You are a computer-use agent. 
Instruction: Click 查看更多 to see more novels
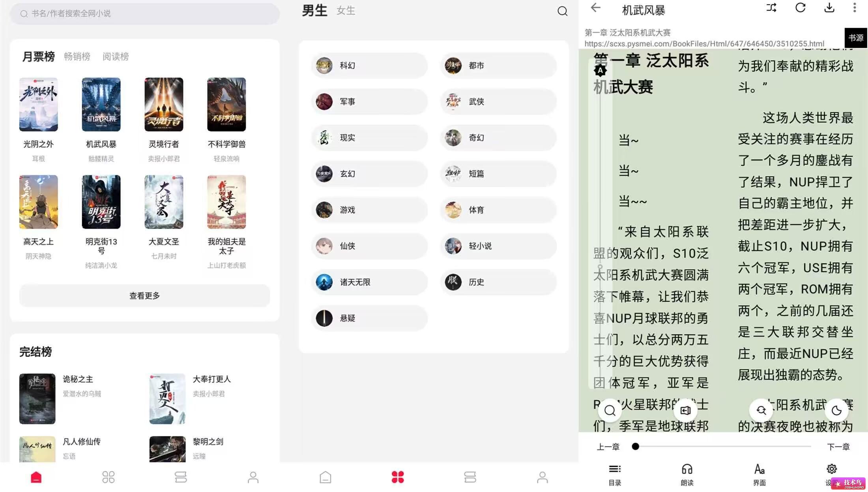click(145, 295)
